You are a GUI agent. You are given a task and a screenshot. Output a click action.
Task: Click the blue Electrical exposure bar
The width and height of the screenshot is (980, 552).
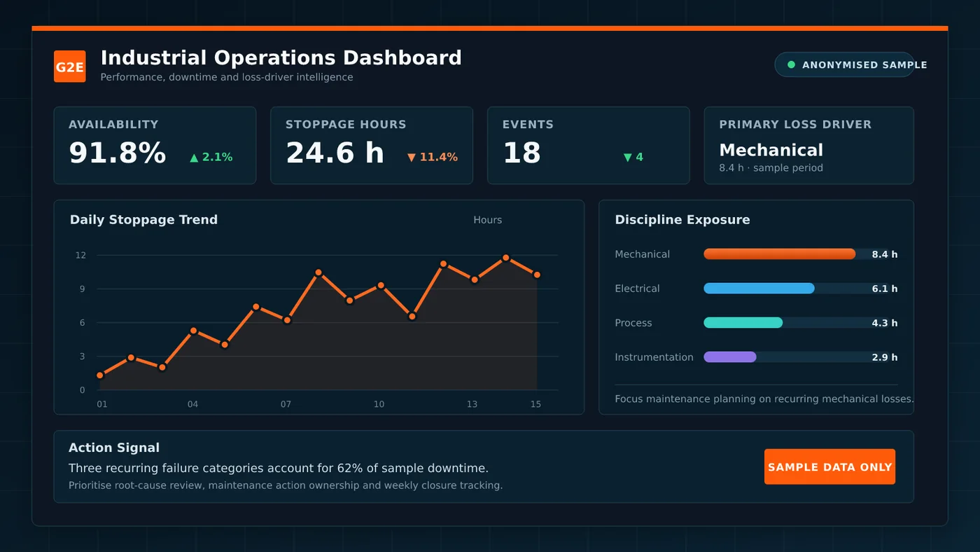[759, 289]
